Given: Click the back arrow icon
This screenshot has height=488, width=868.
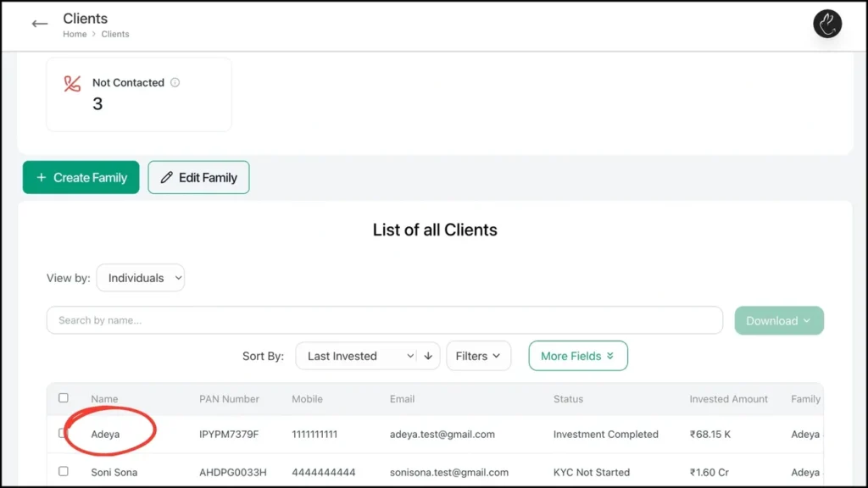Looking at the screenshot, I should tap(39, 25).
